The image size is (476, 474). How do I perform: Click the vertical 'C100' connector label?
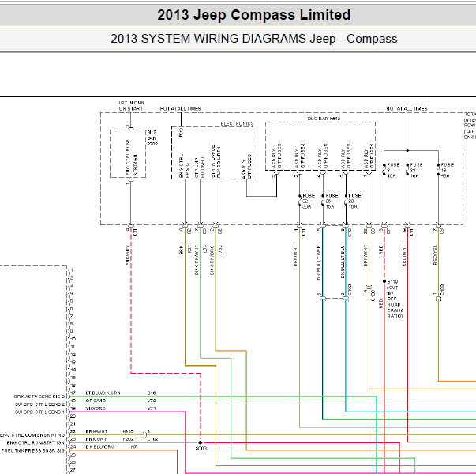(373, 295)
